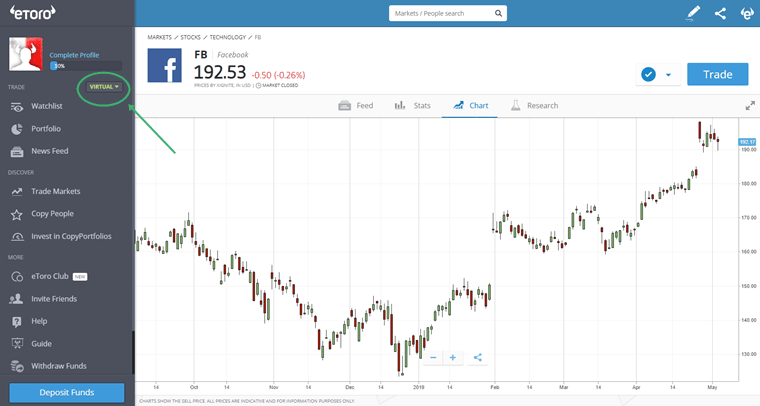Click the pencil write-post icon
Screen dimensions: 760x406
[694, 13]
